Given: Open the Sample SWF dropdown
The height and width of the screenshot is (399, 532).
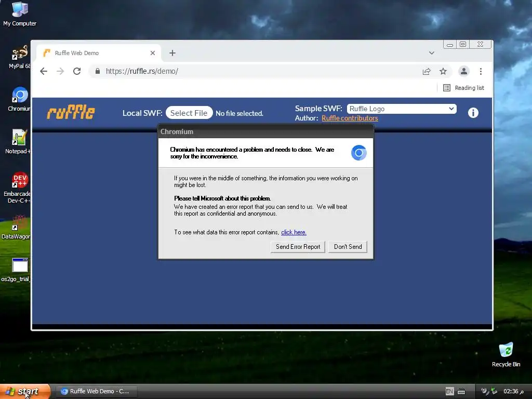Looking at the screenshot, I should [402, 109].
